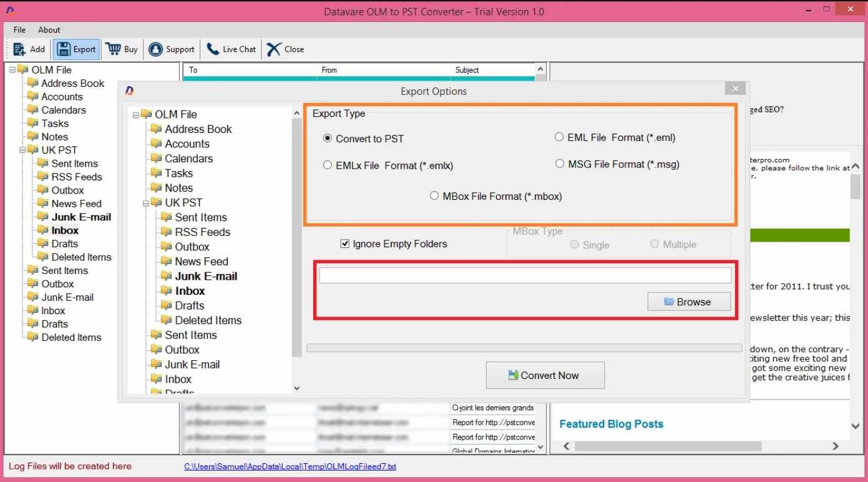Choose MBox File Format (*.mbox) radio button
This screenshot has width=868, height=482.
(434, 195)
